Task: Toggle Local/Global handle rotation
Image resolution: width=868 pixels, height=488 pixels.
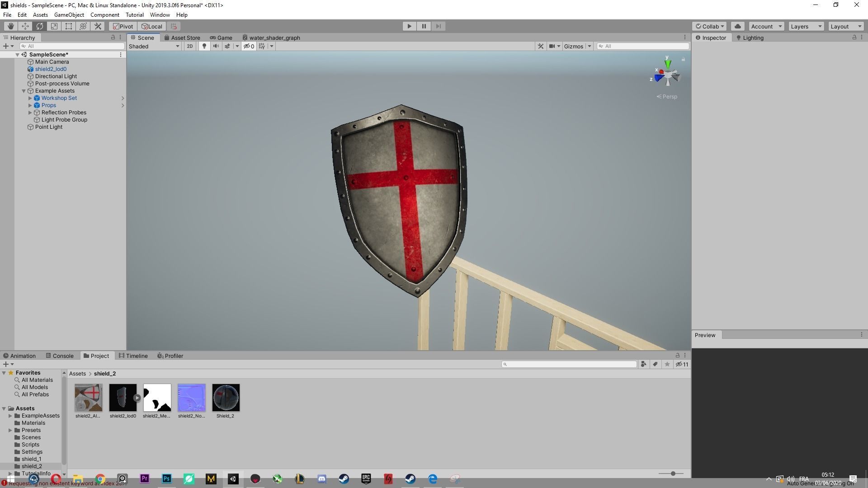Action: click(x=152, y=26)
